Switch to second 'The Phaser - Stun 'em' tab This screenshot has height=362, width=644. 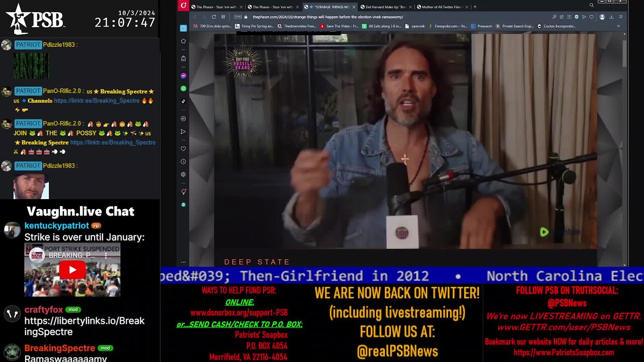(x=274, y=7)
